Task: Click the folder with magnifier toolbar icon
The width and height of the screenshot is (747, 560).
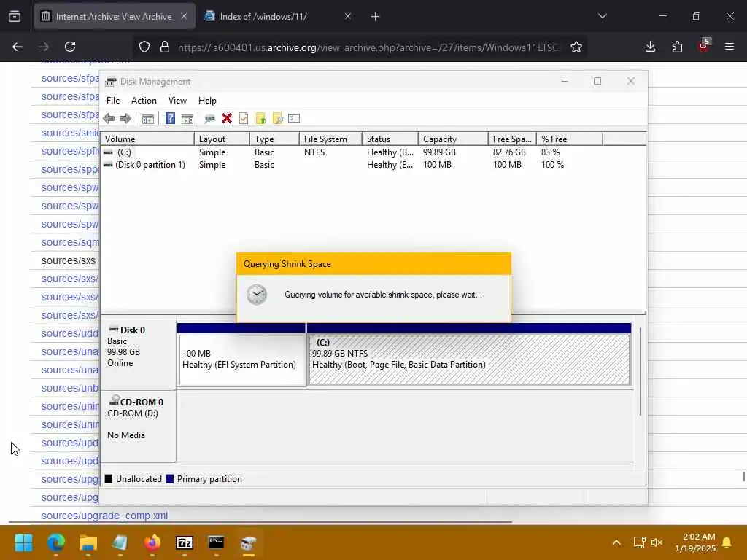Action: (x=277, y=118)
